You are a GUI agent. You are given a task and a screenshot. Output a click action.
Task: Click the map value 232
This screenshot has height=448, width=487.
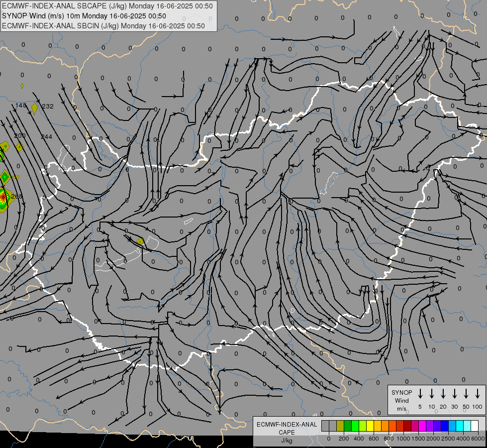coord(48,107)
